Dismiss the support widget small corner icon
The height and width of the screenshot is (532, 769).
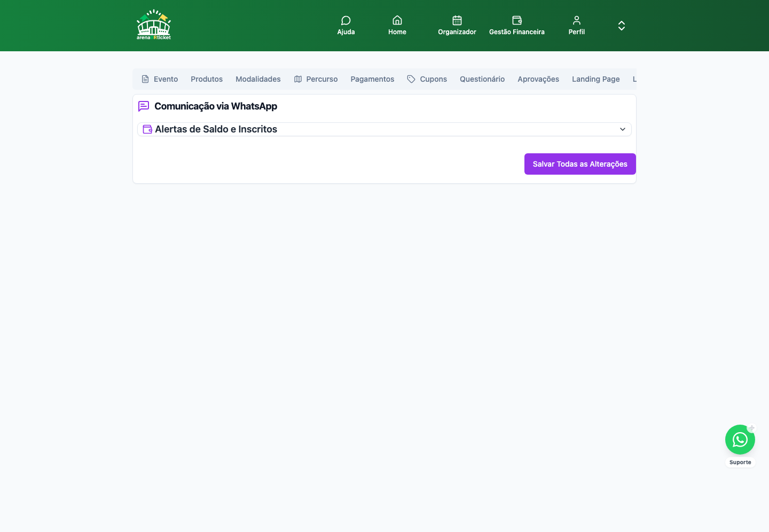click(x=751, y=428)
